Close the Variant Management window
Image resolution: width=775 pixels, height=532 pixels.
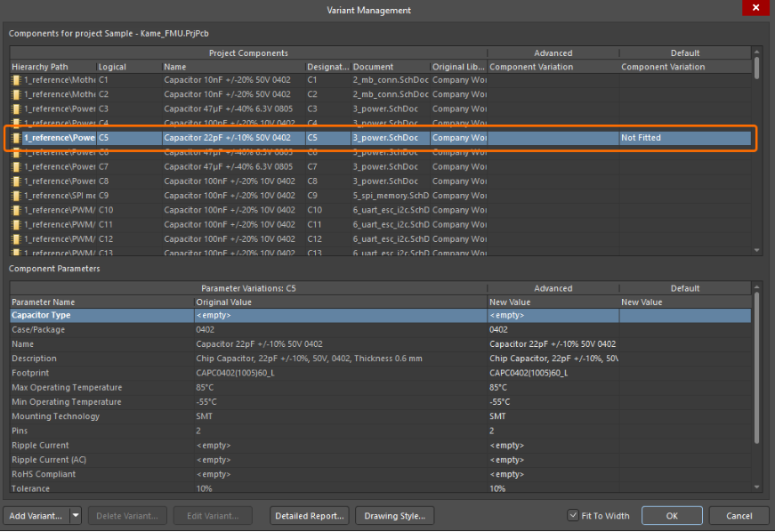point(755,7)
